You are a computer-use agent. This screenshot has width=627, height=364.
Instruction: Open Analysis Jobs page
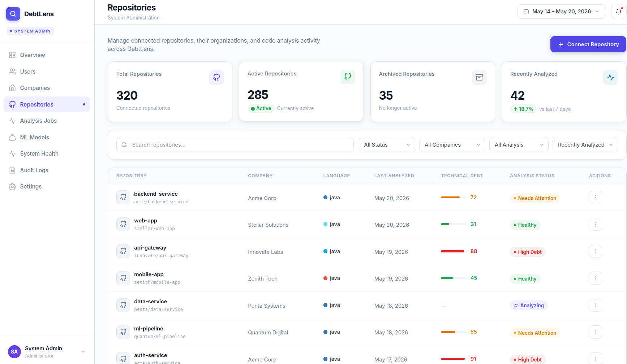coord(47,121)
